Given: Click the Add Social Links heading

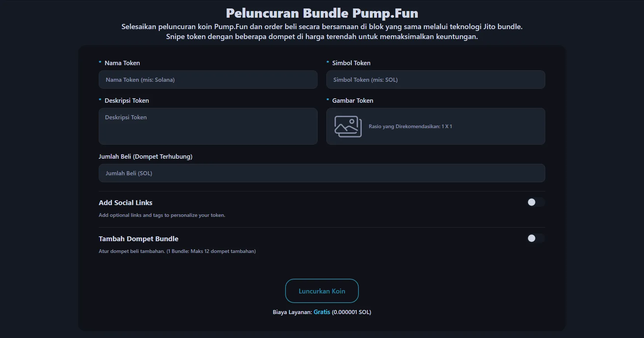Looking at the screenshot, I should pyautogui.click(x=125, y=203).
